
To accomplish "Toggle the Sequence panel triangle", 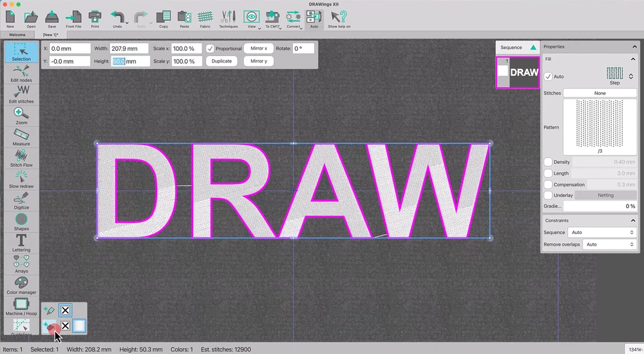I will 533,48.
